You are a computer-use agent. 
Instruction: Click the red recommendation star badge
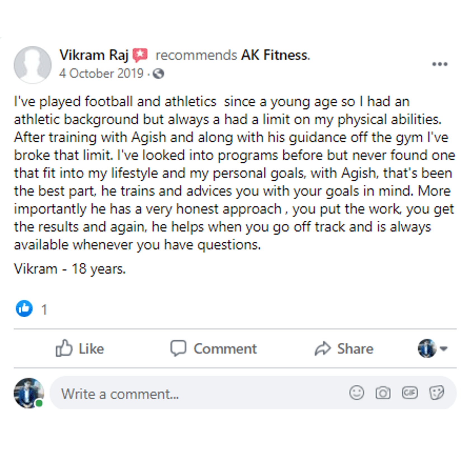pos(140,55)
